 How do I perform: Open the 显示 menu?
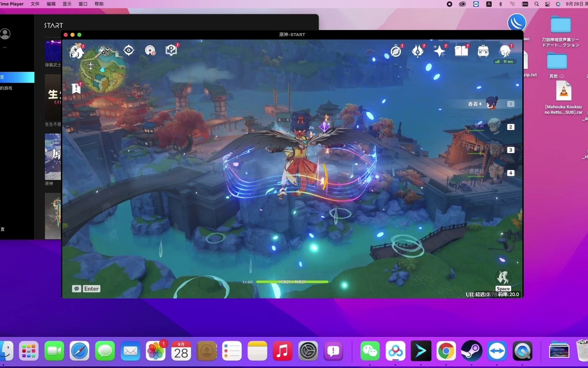(x=67, y=4)
